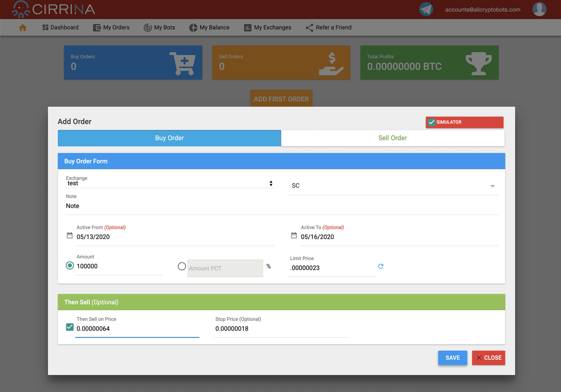Click the Stop Price input field
Screen dimensions: 561x392
pos(280,329)
